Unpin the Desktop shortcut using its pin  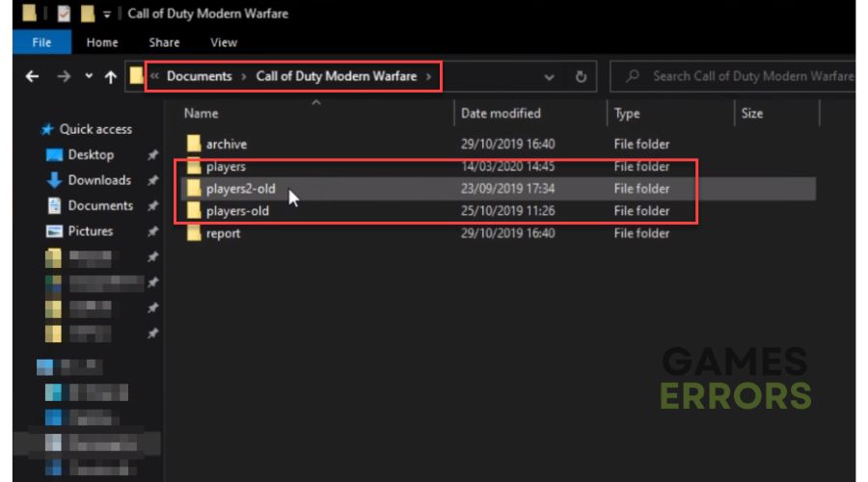point(152,155)
